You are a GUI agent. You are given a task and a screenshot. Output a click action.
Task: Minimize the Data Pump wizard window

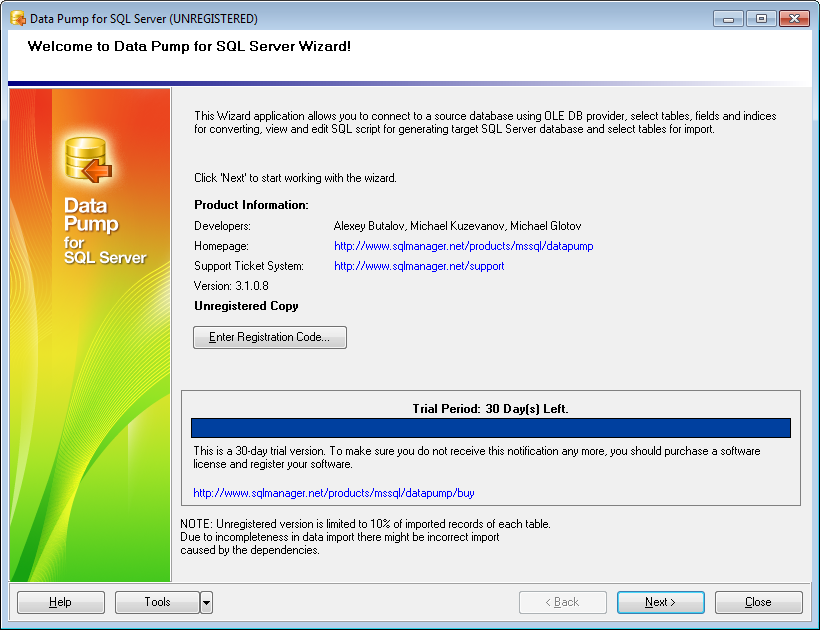point(728,19)
